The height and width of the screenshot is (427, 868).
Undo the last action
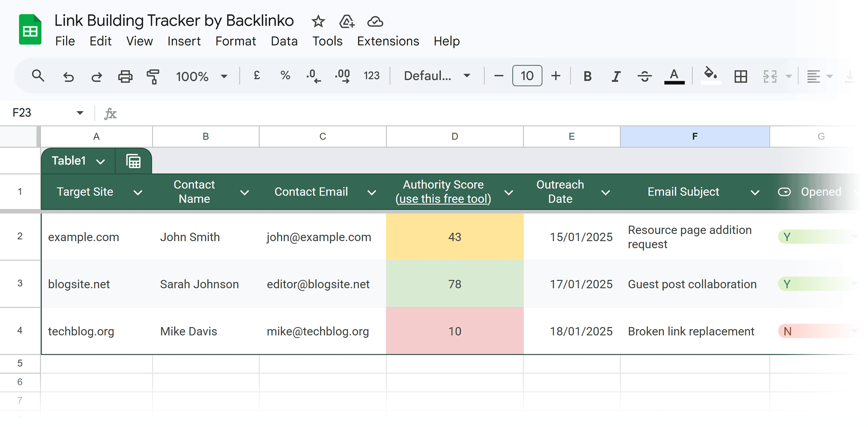[68, 76]
